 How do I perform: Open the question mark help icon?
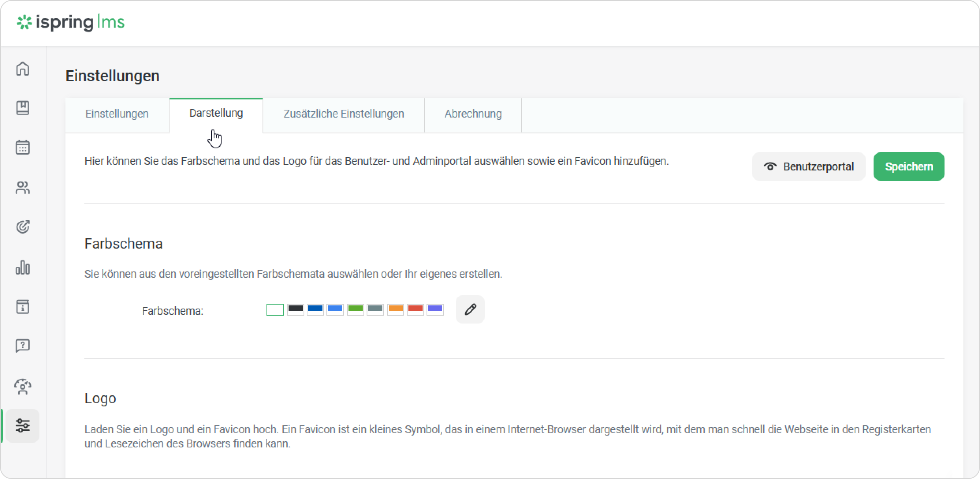(23, 346)
